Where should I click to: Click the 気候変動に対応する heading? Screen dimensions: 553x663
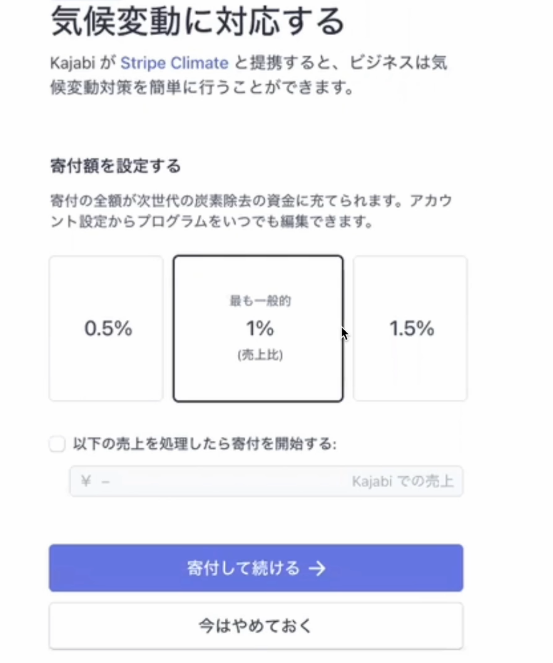tap(197, 22)
